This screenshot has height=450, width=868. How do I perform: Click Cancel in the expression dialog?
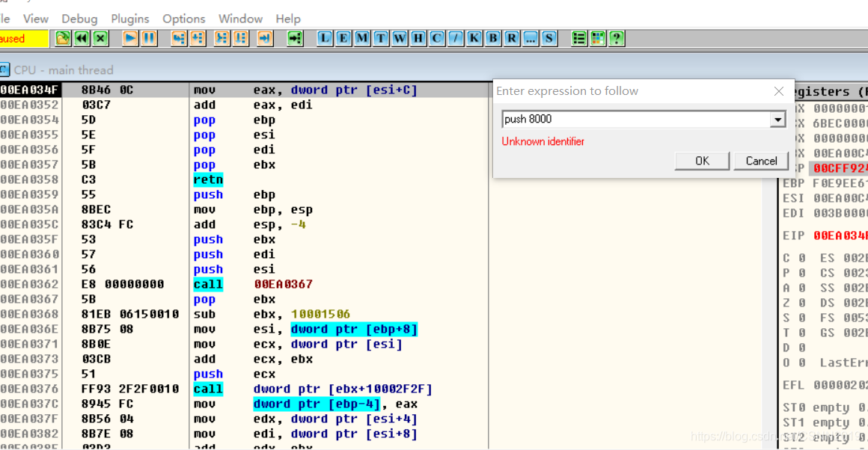761,161
